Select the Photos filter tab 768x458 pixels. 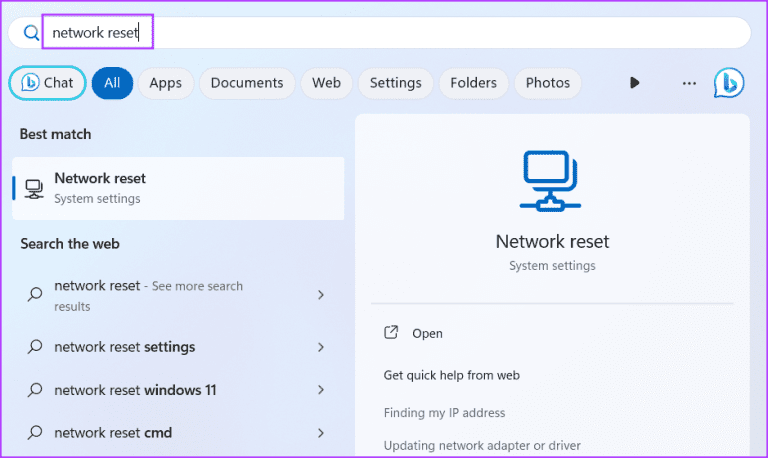pos(548,83)
